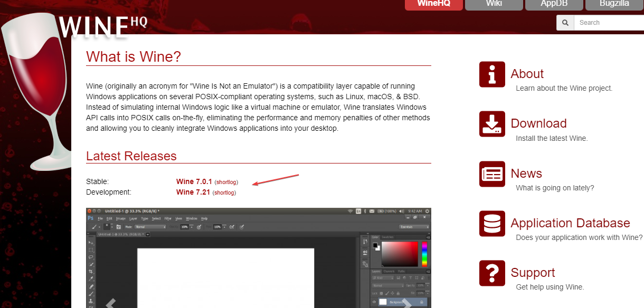The width and height of the screenshot is (644, 308).
Task: Click the "Latest Releases" heading
Action: (131, 156)
